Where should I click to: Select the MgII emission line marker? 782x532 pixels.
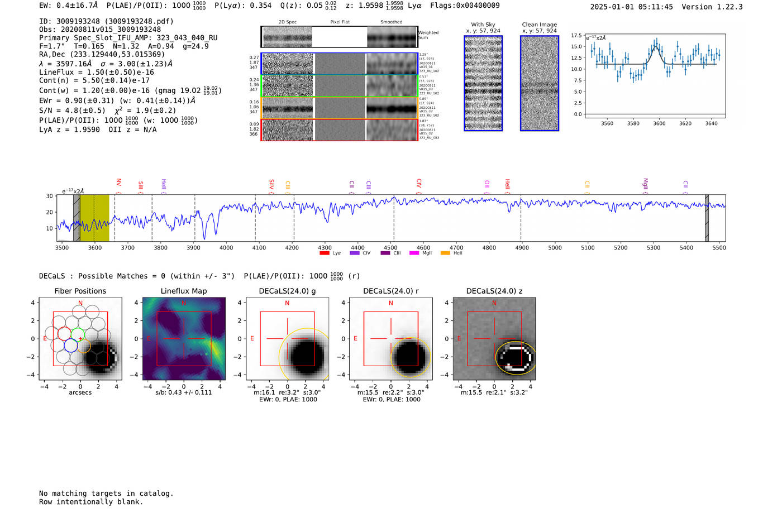click(x=645, y=184)
